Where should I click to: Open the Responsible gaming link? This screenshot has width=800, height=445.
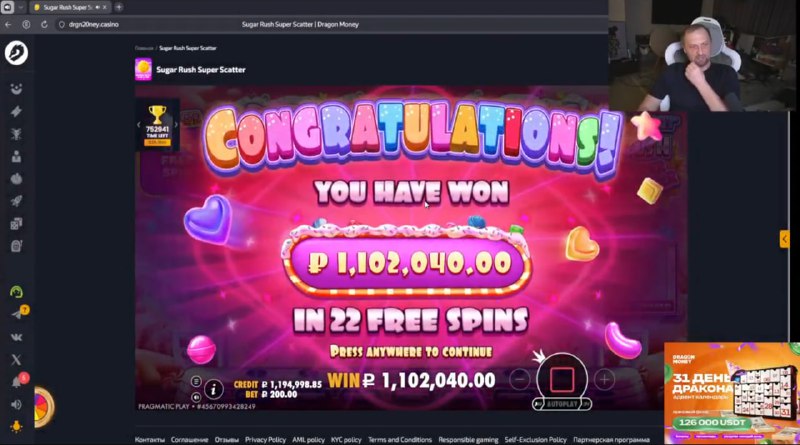tap(468, 439)
